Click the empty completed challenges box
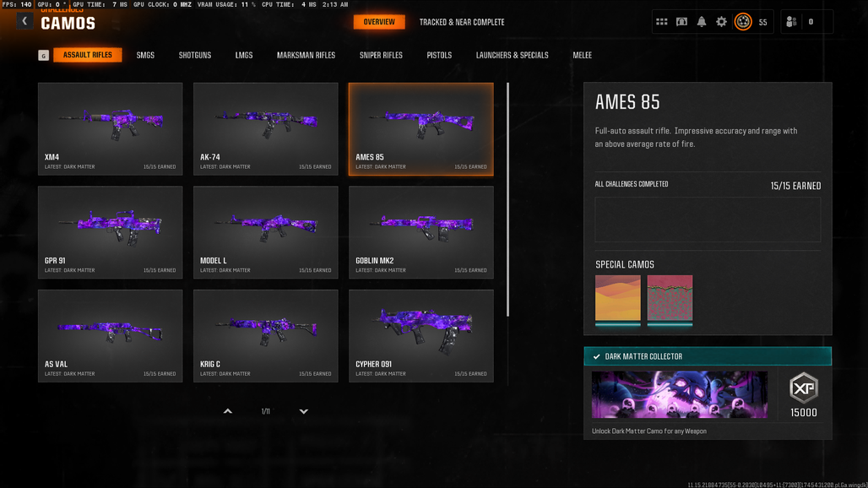868x488 pixels. point(708,220)
